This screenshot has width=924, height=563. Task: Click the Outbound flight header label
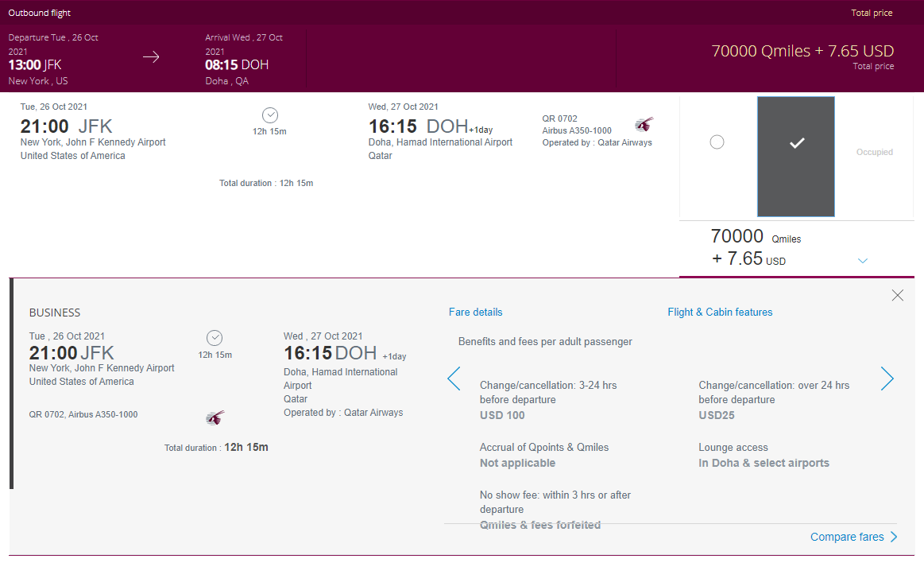(39, 13)
